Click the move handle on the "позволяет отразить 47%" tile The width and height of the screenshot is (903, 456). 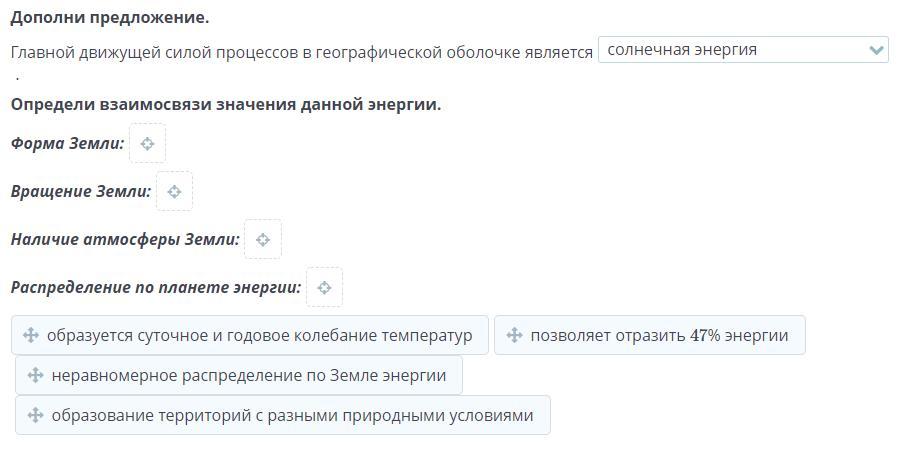point(514,335)
